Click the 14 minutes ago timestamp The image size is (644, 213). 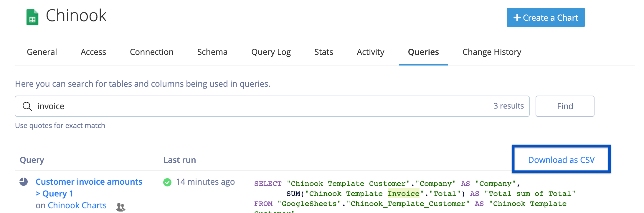coord(205,182)
